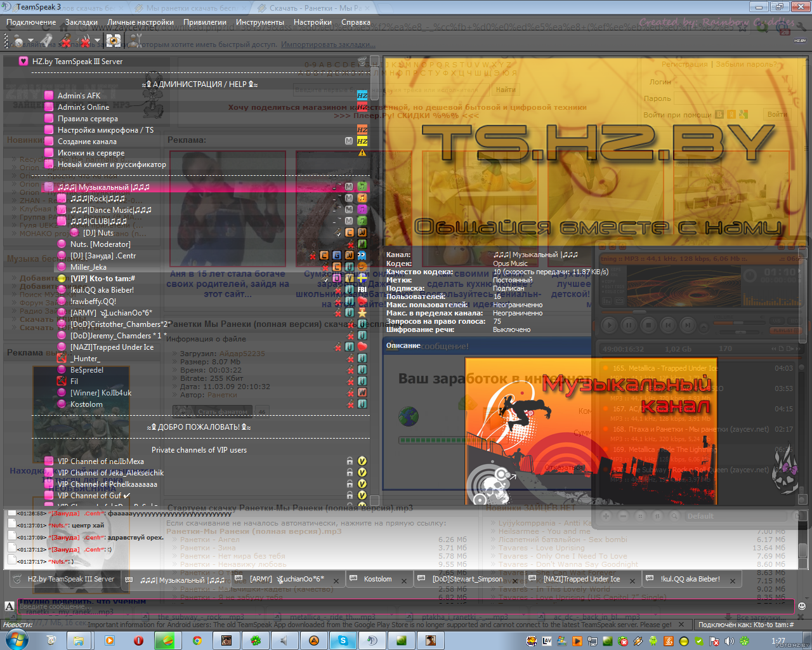The image size is (812, 650).
Task: Select the ♫♫♫|CLUB|♫♫♫ channel
Action: [98, 222]
